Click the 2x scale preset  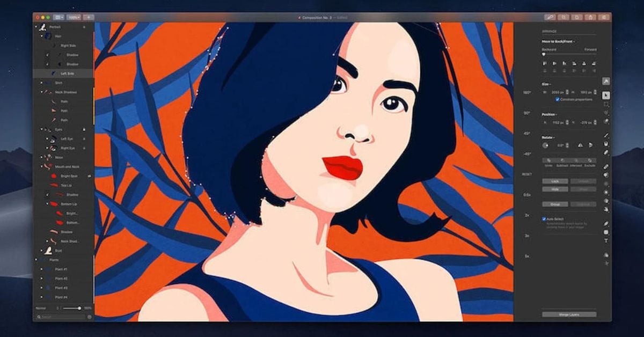[x=526, y=215]
